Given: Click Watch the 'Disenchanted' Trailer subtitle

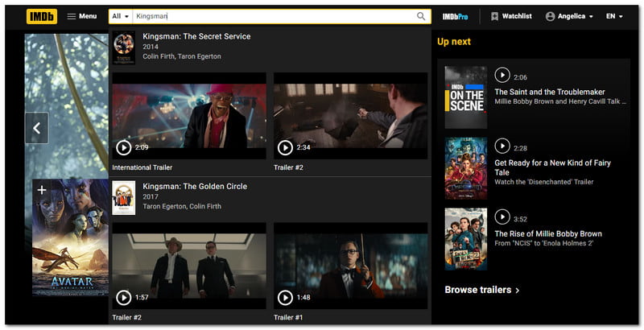Looking at the screenshot, I should click(544, 182).
